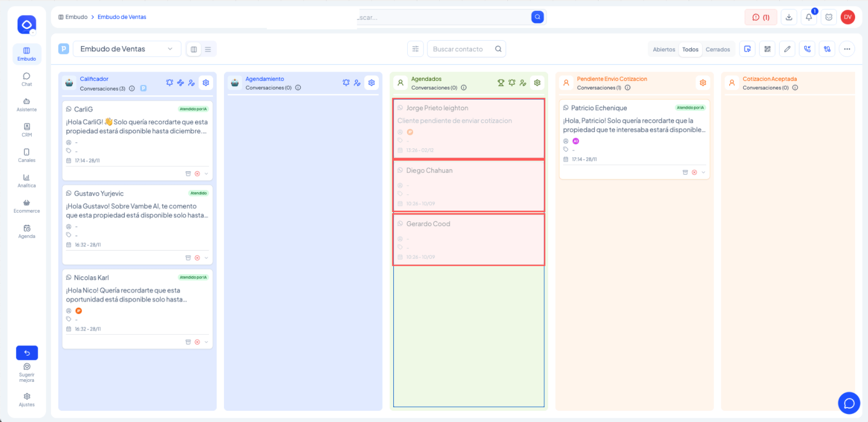The image size is (868, 422).
Task: Click the pencil edit icon in the toolbar
Action: [x=787, y=49]
